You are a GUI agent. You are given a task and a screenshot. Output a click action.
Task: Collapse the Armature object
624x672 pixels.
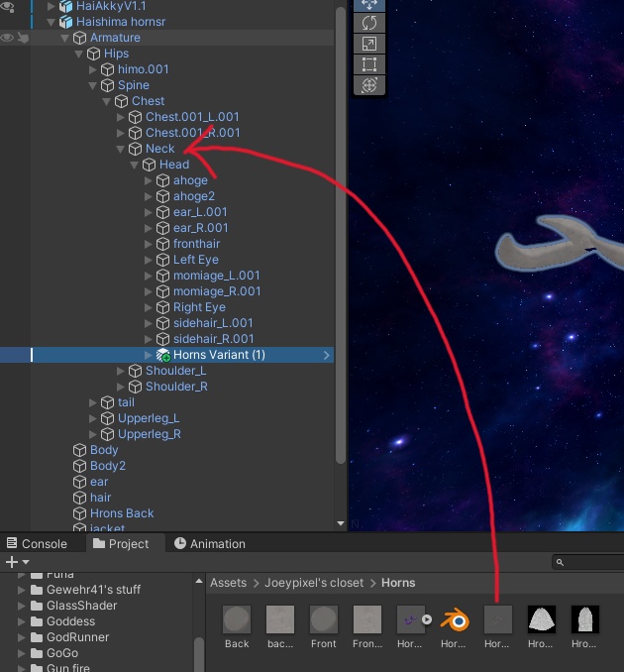pos(64,38)
